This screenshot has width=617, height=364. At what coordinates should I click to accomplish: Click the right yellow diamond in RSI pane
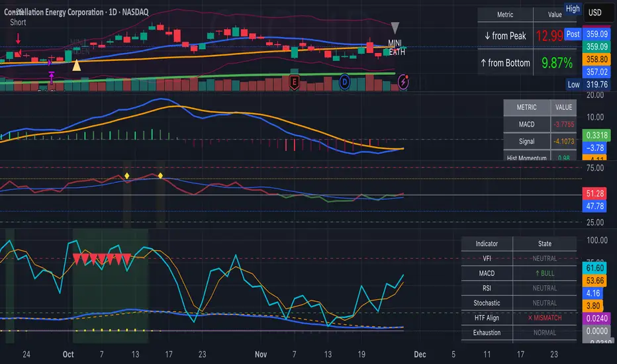(x=160, y=175)
